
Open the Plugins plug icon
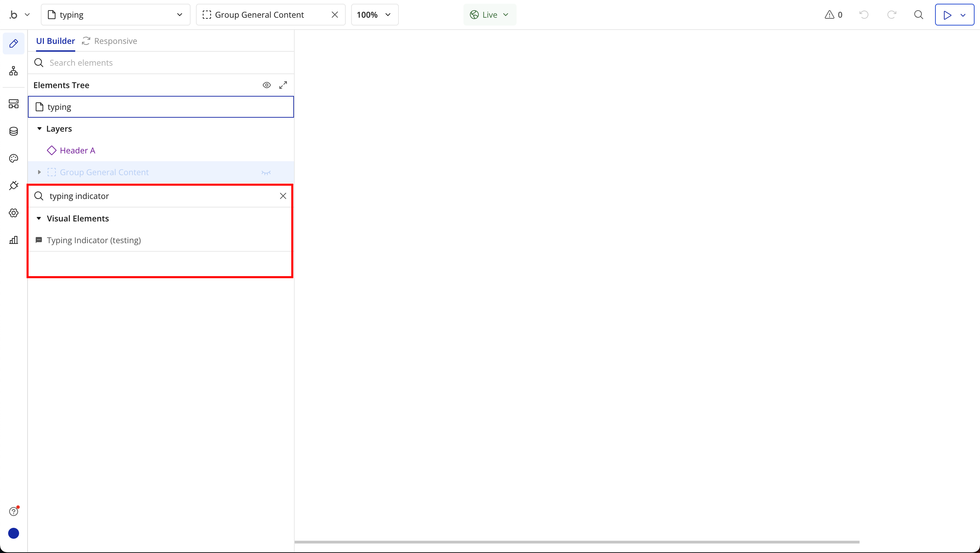[14, 186]
